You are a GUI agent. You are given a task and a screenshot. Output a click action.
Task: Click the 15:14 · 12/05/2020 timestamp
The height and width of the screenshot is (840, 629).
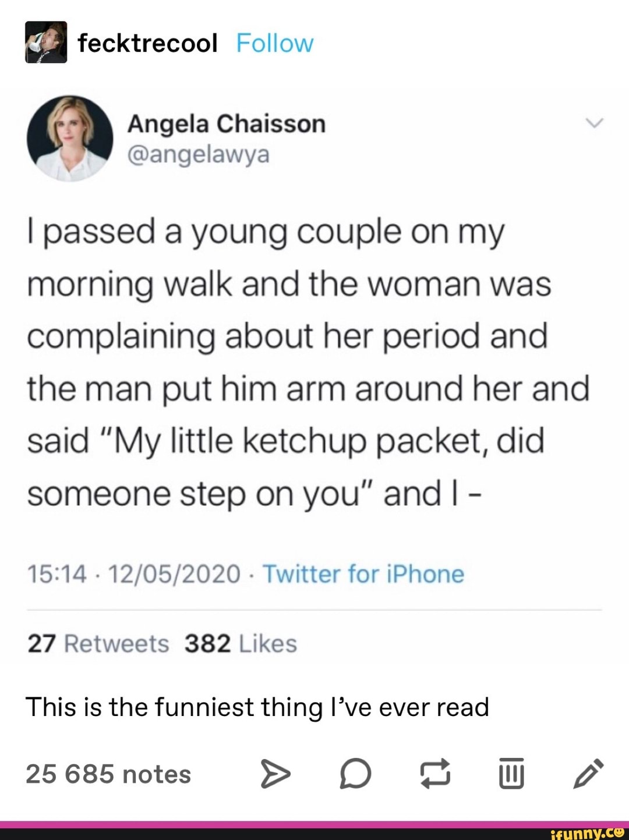pos(133,574)
